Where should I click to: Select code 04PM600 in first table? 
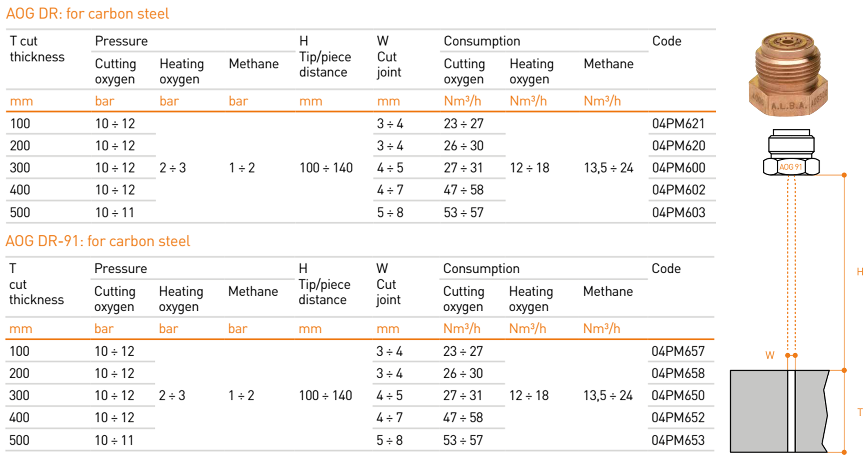[679, 168]
